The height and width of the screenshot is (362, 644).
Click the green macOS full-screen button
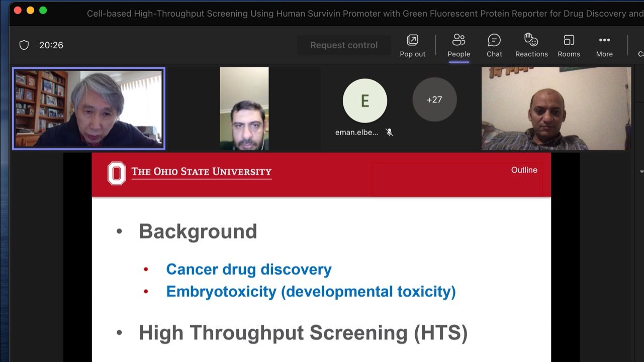pyautogui.click(x=43, y=11)
